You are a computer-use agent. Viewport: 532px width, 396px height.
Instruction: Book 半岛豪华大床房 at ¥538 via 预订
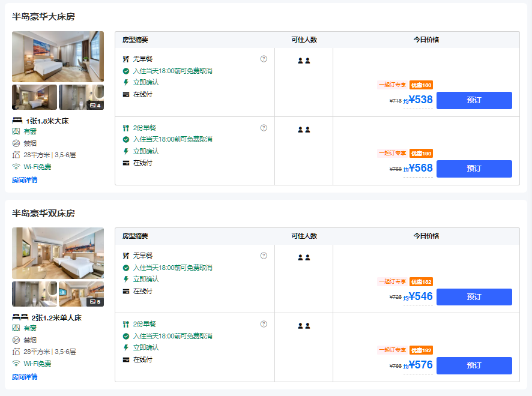tap(474, 100)
